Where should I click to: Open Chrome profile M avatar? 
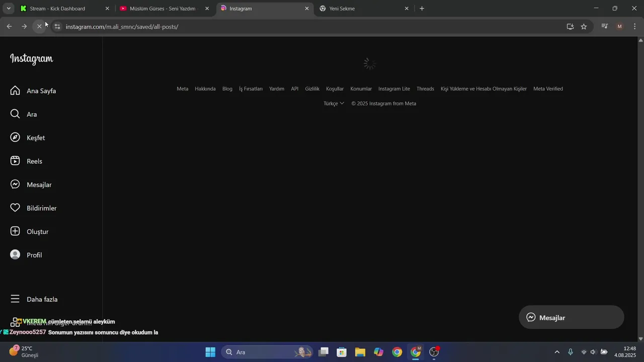[x=620, y=26]
